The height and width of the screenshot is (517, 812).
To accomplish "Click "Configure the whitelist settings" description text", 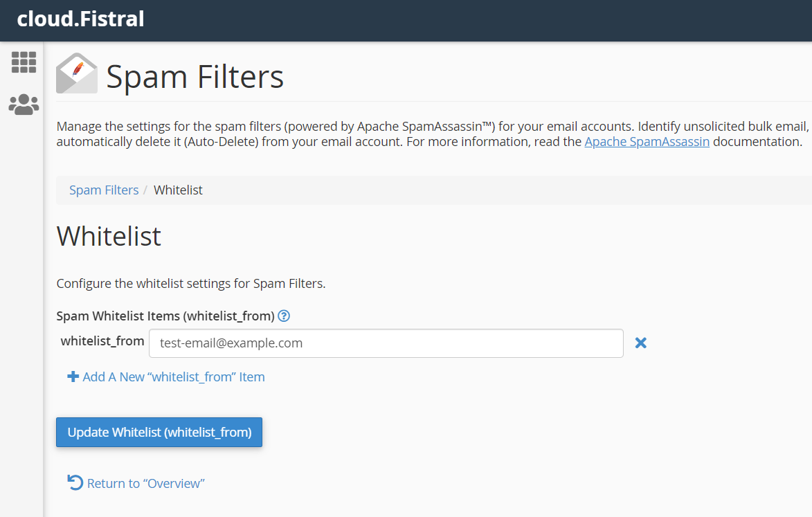I will click(190, 283).
